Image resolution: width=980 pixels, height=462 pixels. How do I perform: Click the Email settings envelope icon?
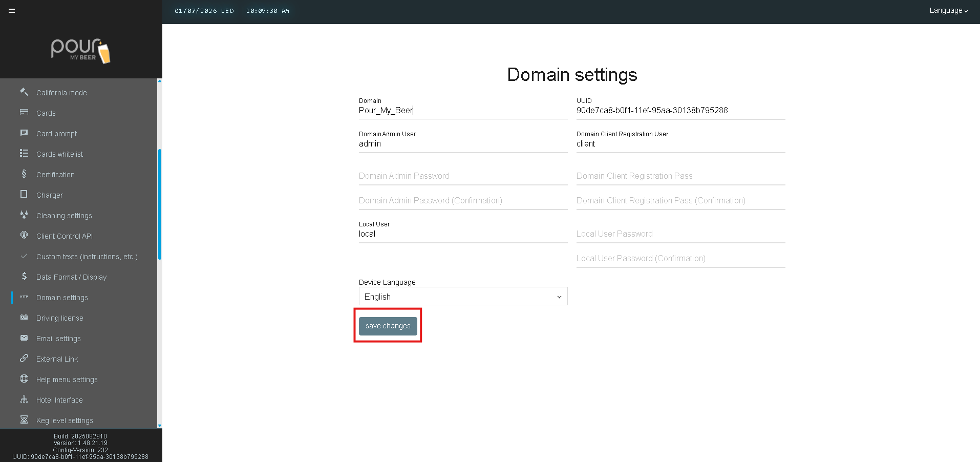click(x=24, y=338)
